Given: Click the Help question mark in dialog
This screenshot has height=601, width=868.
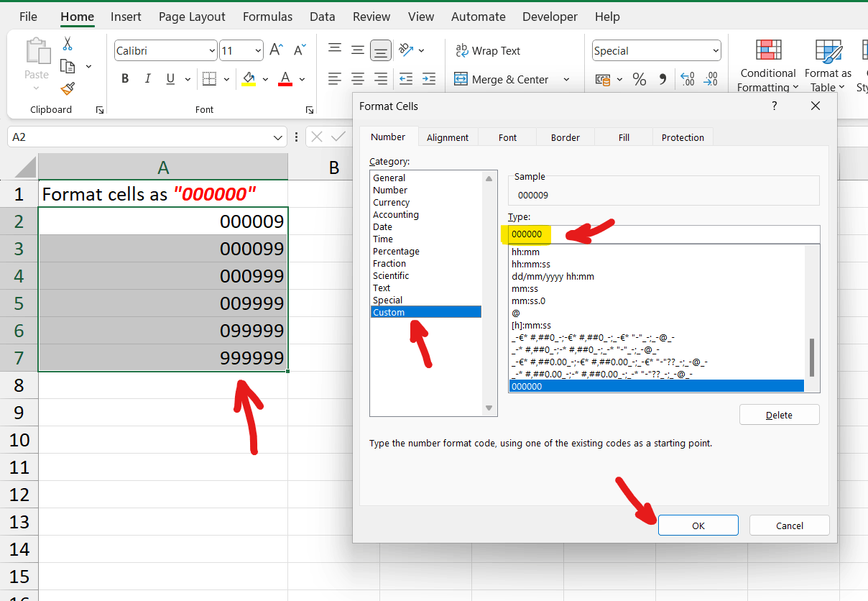Looking at the screenshot, I should (x=775, y=106).
